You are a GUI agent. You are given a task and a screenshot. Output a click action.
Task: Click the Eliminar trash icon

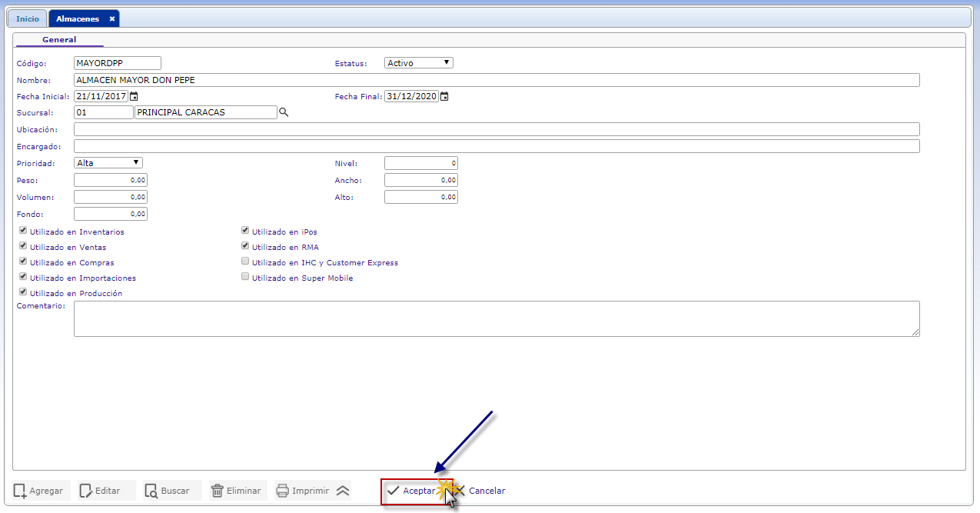point(218,491)
